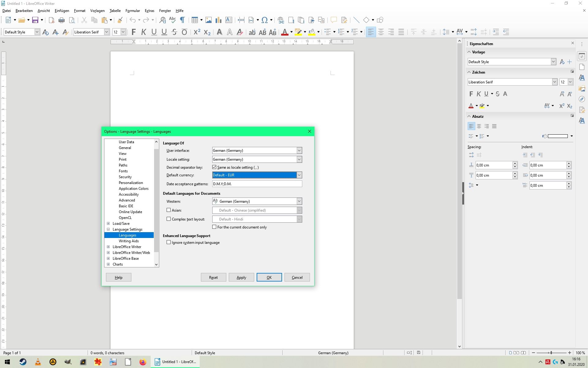Increase the 'Above Paragraph Spacing' value with spinner

click(515, 163)
